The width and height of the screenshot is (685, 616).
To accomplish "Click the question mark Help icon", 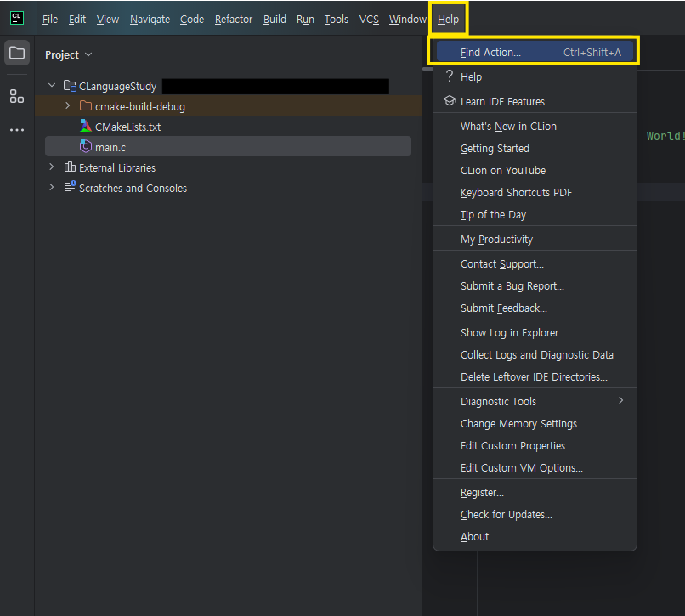I will tap(450, 76).
